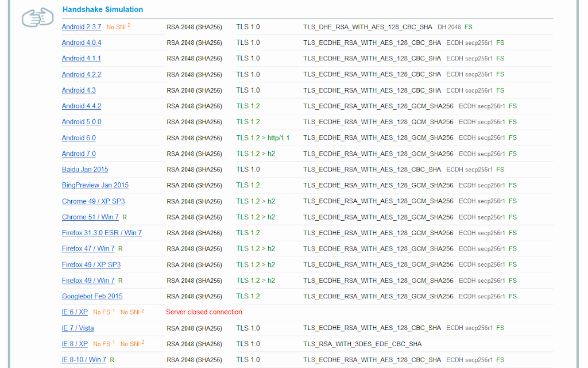Click the FS label on the Android 2.3.7 row
The image size is (588, 368).
point(468,27)
